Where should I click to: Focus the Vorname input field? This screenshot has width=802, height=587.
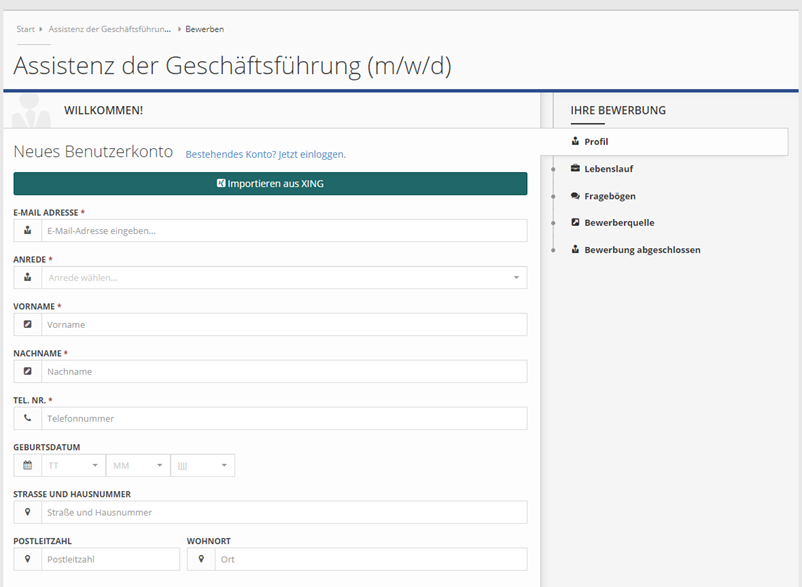coord(284,325)
